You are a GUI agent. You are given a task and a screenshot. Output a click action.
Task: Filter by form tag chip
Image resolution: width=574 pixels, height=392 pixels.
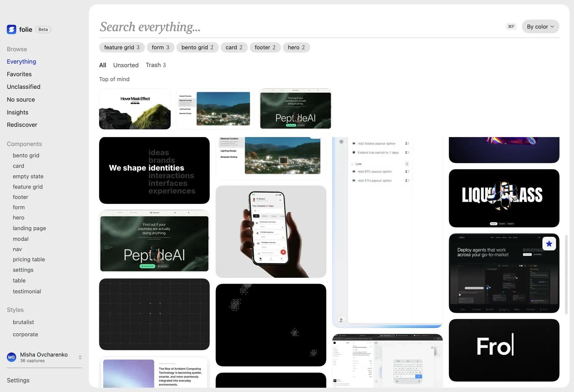tap(160, 47)
